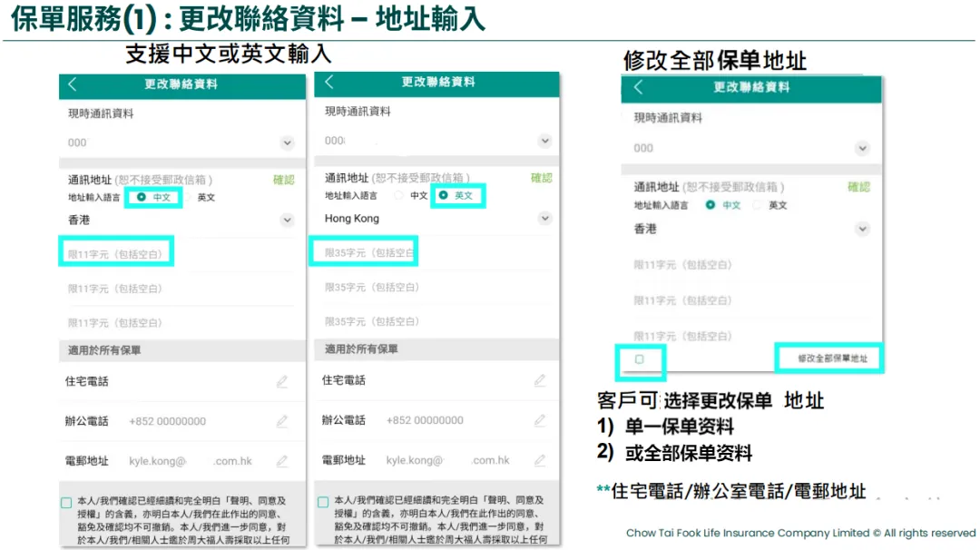Expand the 000 policy dropdown in middle screen

tap(545, 141)
